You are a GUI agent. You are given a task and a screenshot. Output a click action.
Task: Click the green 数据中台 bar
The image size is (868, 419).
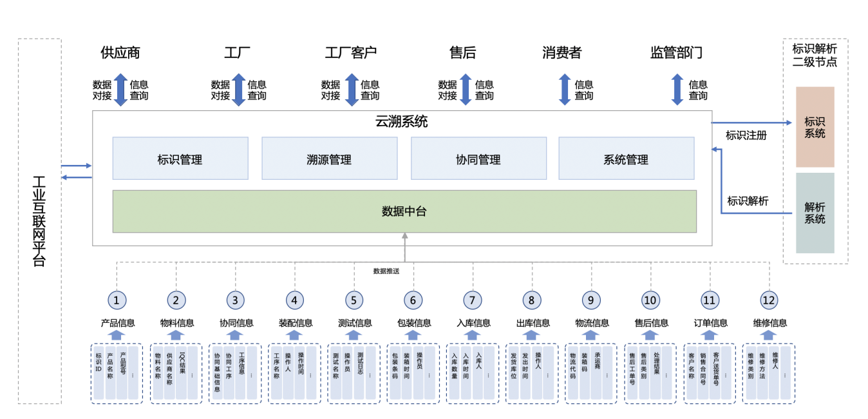click(x=405, y=211)
